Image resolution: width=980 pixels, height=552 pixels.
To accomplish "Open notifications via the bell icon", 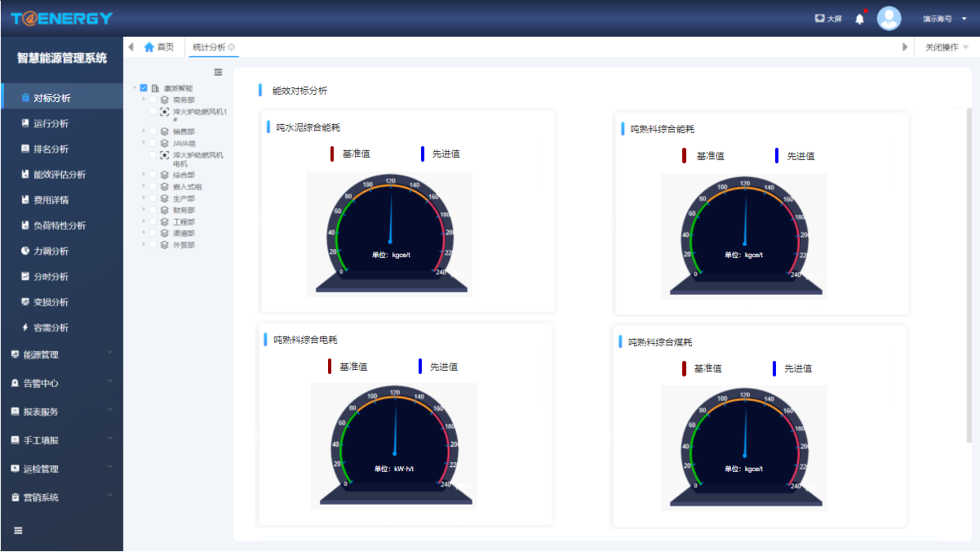I will point(859,19).
